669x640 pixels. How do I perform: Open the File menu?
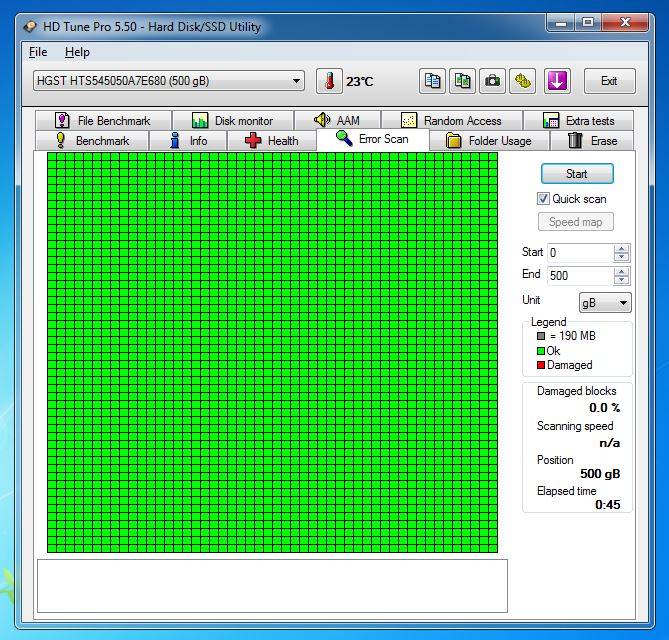[x=38, y=52]
